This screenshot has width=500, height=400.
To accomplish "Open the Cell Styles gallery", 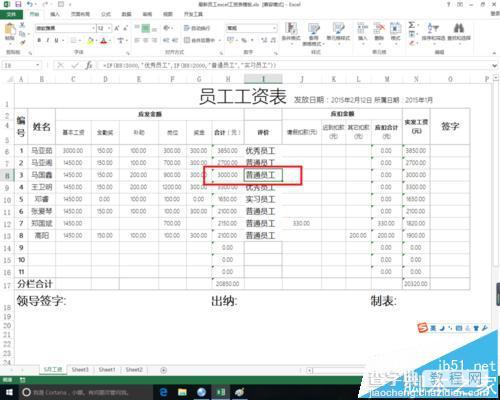I will 338,32.
